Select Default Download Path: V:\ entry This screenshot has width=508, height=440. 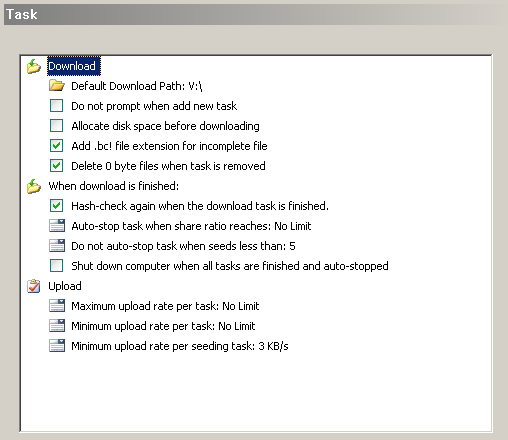137,86
